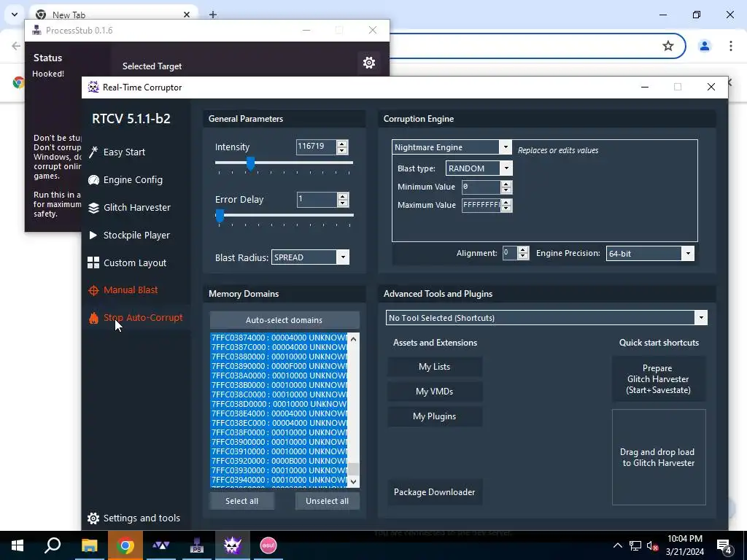
Task: Increase Alignment stepper value
Action: [x=523, y=250]
